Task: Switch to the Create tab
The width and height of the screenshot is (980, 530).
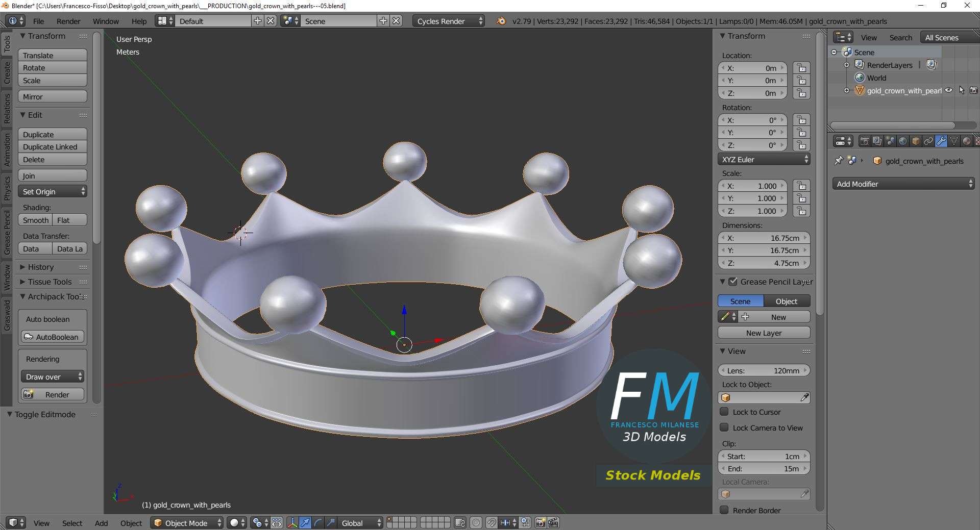Action: click(7, 72)
